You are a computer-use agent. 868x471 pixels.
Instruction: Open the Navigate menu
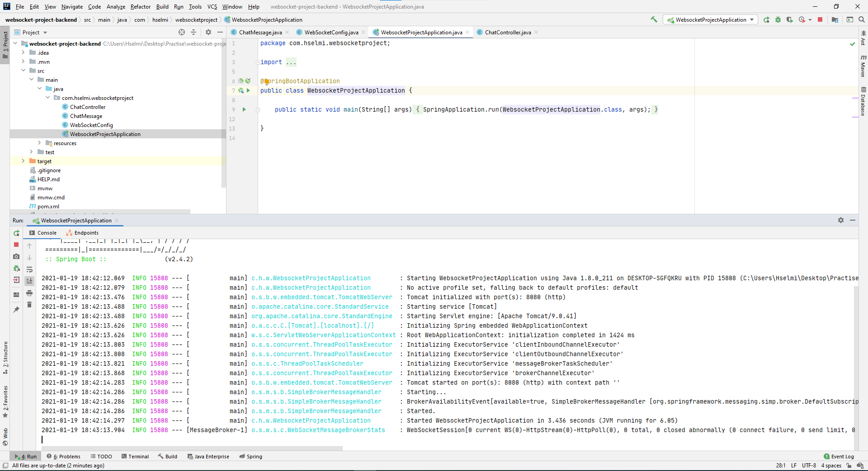point(72,7)
